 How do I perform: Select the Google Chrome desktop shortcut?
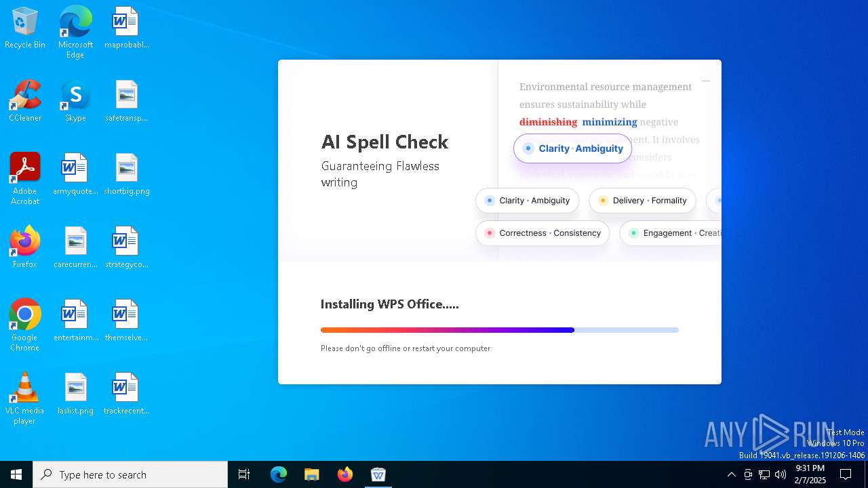pyautogui.click(x=25, y=325)
